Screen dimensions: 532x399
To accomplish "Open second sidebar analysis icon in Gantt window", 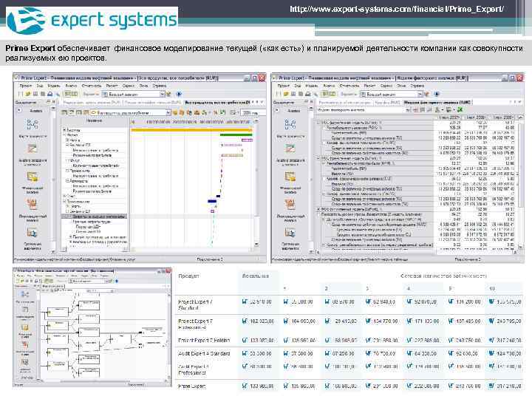I will (33, 149).
